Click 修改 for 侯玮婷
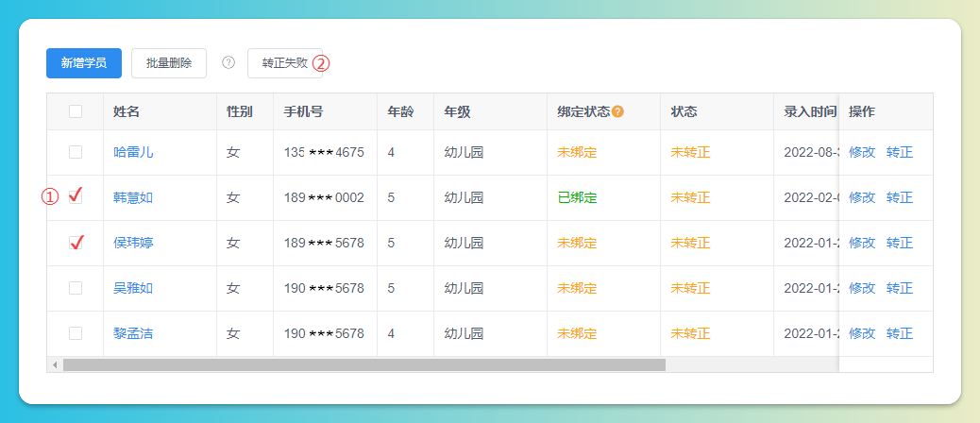Viewport: 980px width, 423px height. 862,243
